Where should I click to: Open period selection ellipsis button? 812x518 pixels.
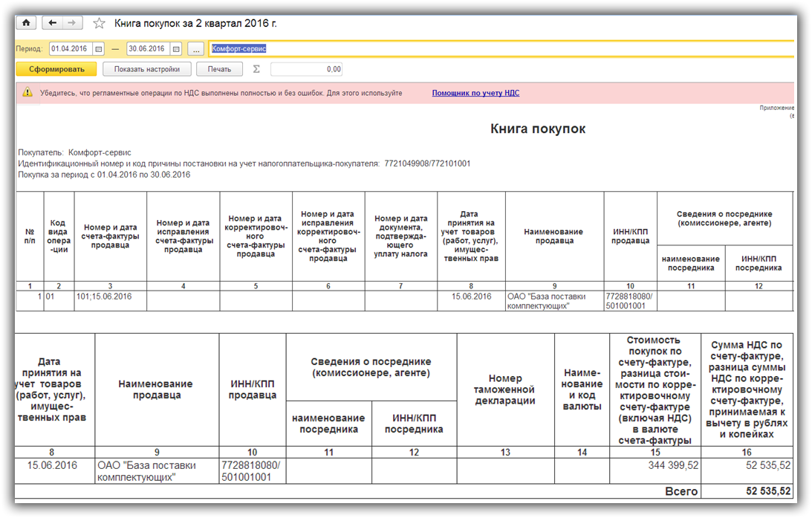coord(196,49)
